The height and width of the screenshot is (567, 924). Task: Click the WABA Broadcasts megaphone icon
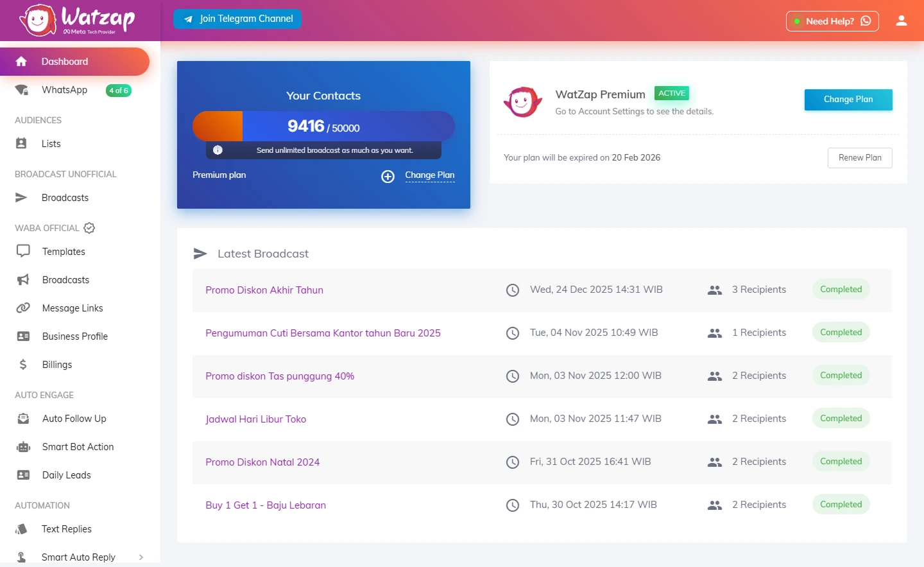coord(23,280)
